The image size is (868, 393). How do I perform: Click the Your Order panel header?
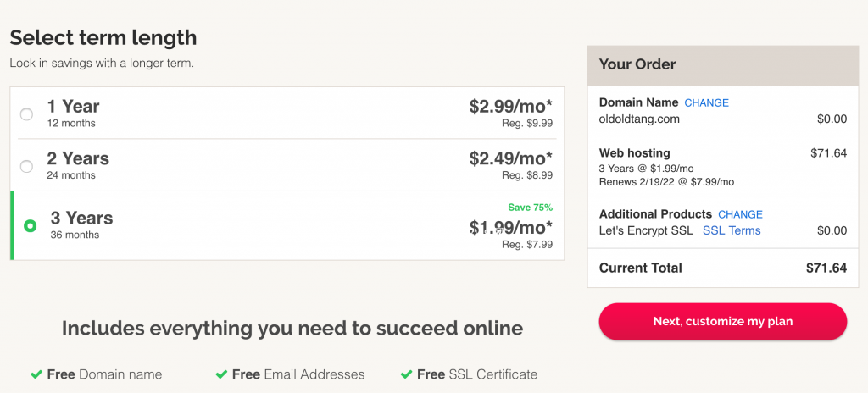click(722, 65)
